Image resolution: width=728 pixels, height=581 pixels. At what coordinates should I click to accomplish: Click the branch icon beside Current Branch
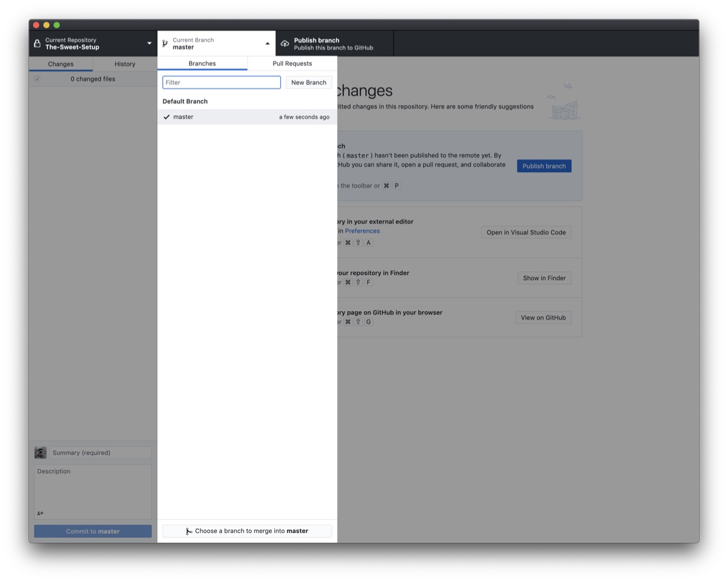pyautogui.click(x=165, y=44)
